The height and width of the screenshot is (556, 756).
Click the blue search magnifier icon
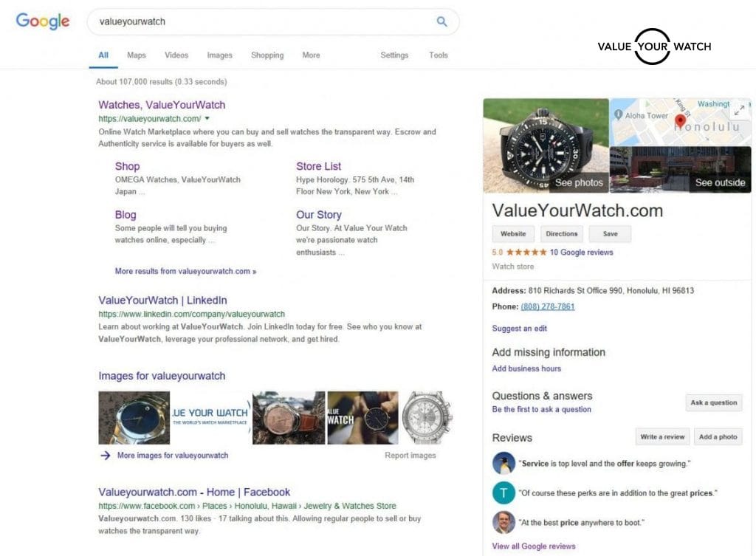click(441, 21)
